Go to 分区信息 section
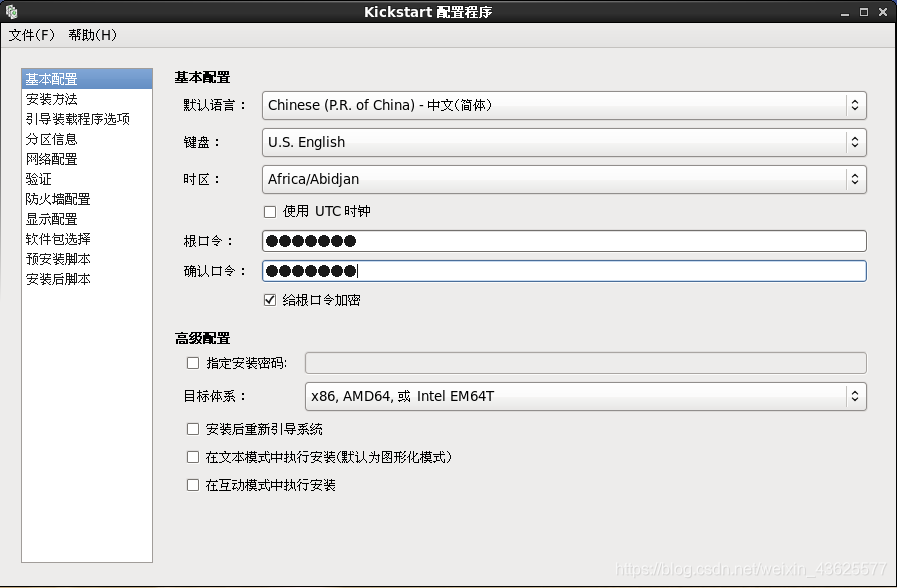The image size is (897, 588). (87, 139)
